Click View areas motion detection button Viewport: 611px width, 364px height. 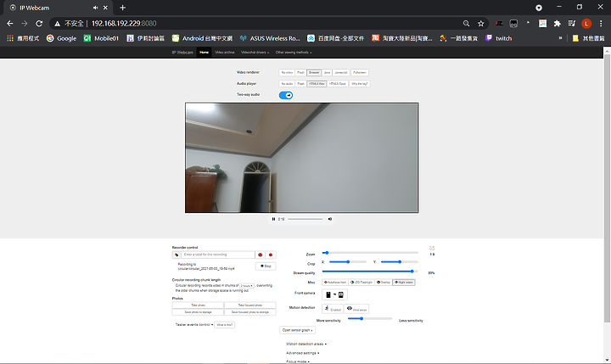pyautogui.click(x=356, y=309)
